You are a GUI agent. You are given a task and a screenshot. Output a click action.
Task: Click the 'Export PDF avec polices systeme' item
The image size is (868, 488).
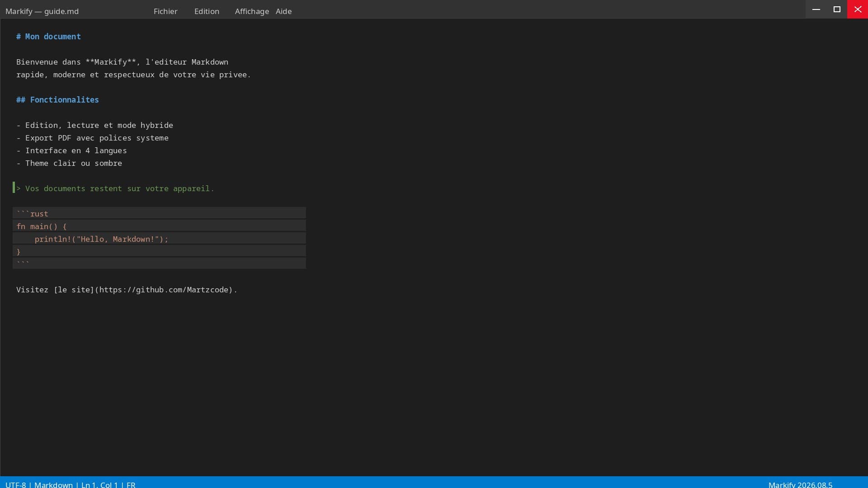[92, 138]
